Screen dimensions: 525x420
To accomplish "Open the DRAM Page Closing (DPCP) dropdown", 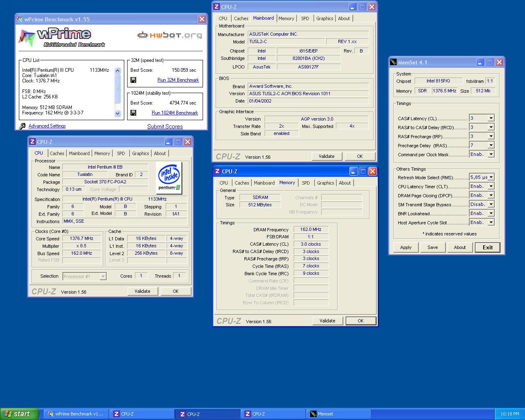I will pyautogui.click(x=491, y=195).
